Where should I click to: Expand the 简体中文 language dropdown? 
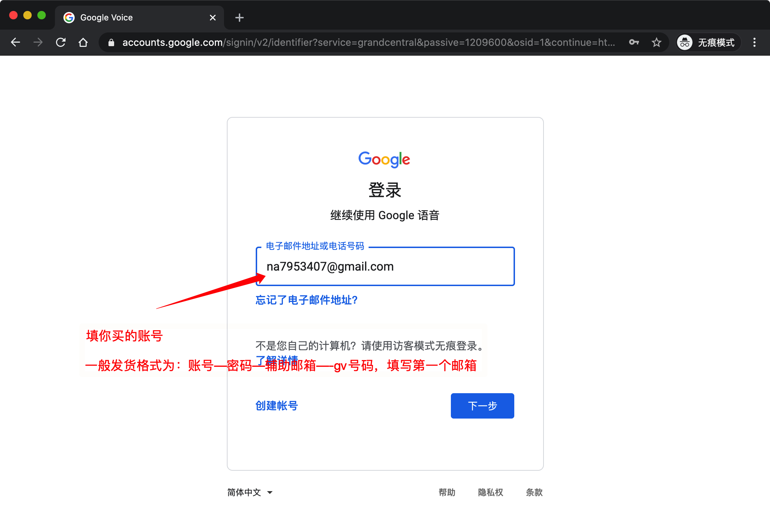point(250,492)
